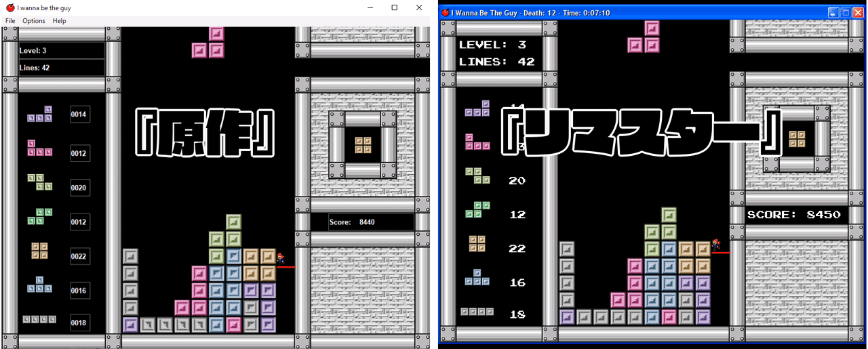This screenshot has height=349, width=868.
Task: Click purple L-piece icon in left window stats
Action: [x=39, y=114]
